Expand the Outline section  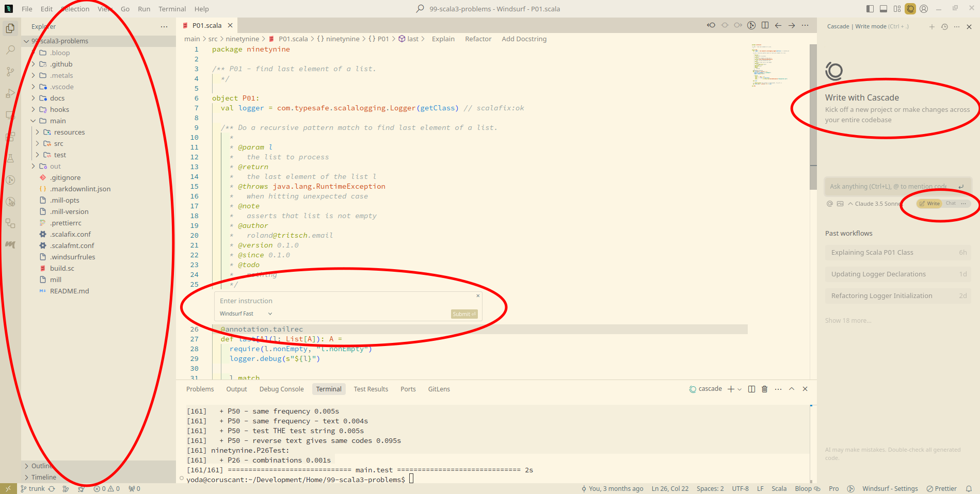click(41, 466)
